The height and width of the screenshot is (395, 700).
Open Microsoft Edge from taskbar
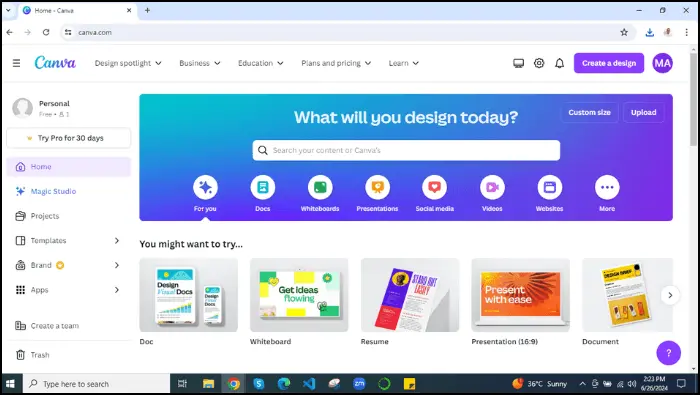pyautogui.click(x=283, y=384)
